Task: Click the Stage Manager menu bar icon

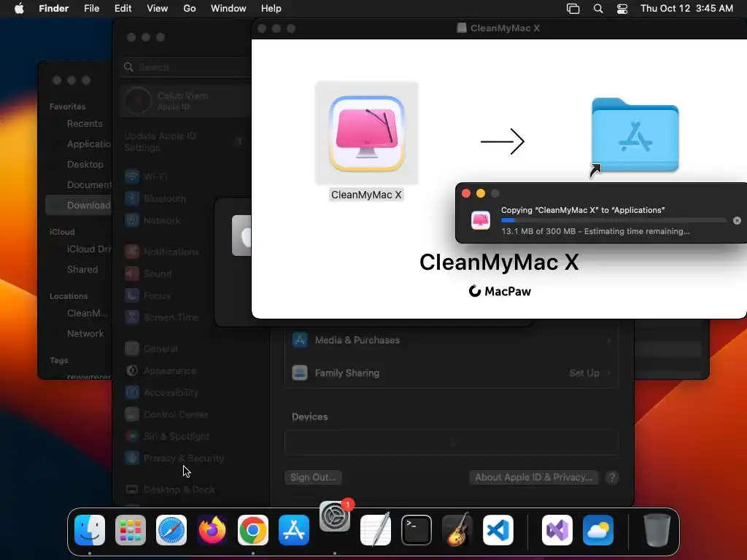Action: pos(573,9)
